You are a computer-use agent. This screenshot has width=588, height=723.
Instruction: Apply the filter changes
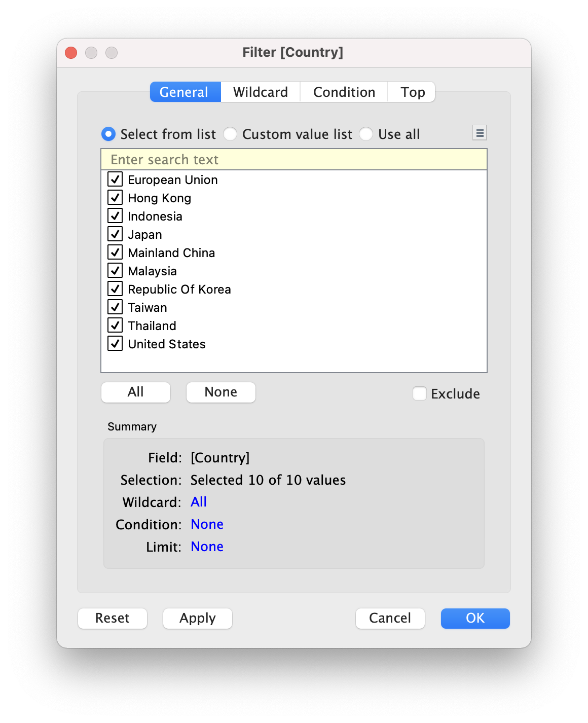coord(198,619)
